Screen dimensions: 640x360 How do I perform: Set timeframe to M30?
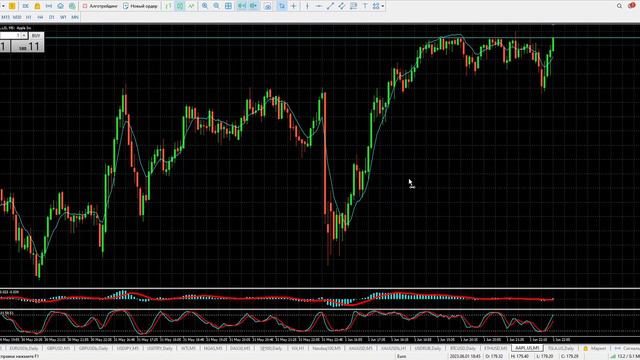[17, 17]
